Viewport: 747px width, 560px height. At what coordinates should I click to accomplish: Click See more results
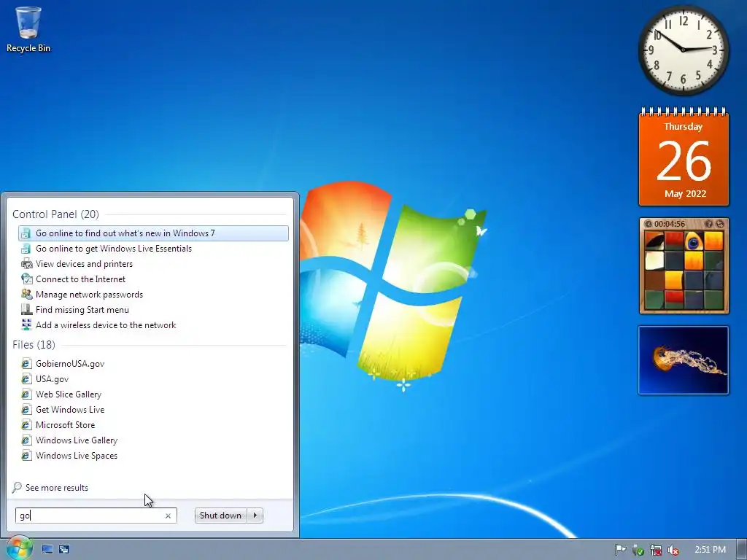pos(50,488)
